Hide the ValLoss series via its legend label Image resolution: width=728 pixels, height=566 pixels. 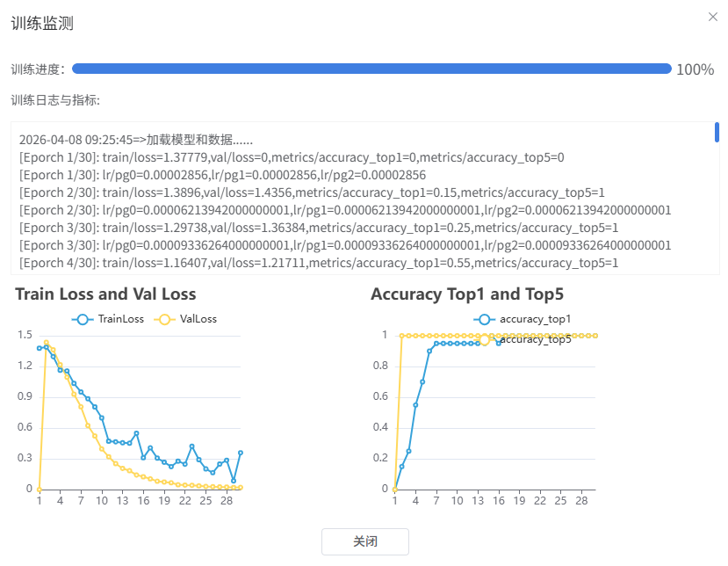click(198, 319)
